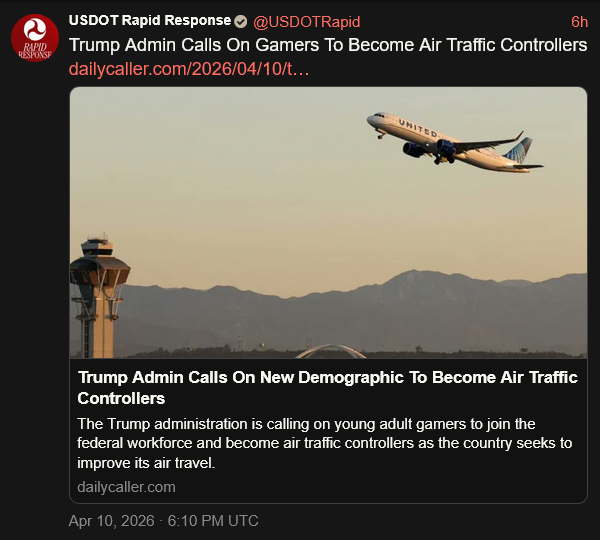Click the word 'Controllers' in the card headline
This screenshot has width=600, height=540.
point(121,398)
